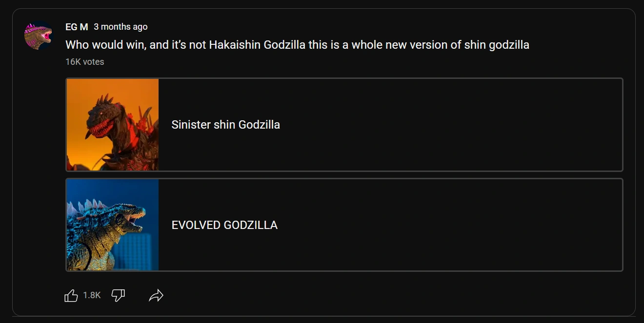
Task: Vote for Sinister shin Godzilla option
Action: [344, 125]
